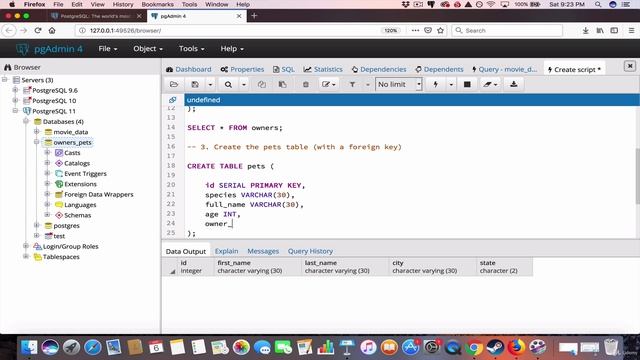640x360 pixels.
Task: Open the Clear eraser tool
Action: click(x=490, y=84)
